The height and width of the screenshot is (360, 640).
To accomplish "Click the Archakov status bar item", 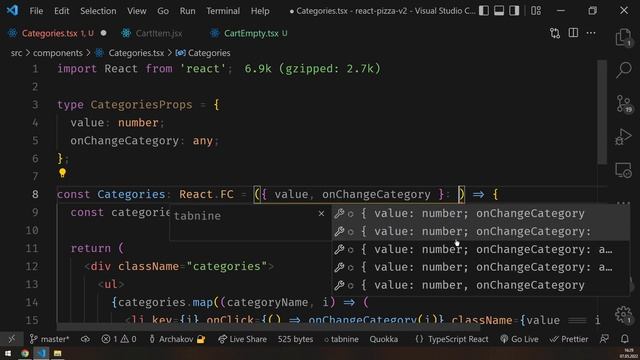I will (177, 339).
